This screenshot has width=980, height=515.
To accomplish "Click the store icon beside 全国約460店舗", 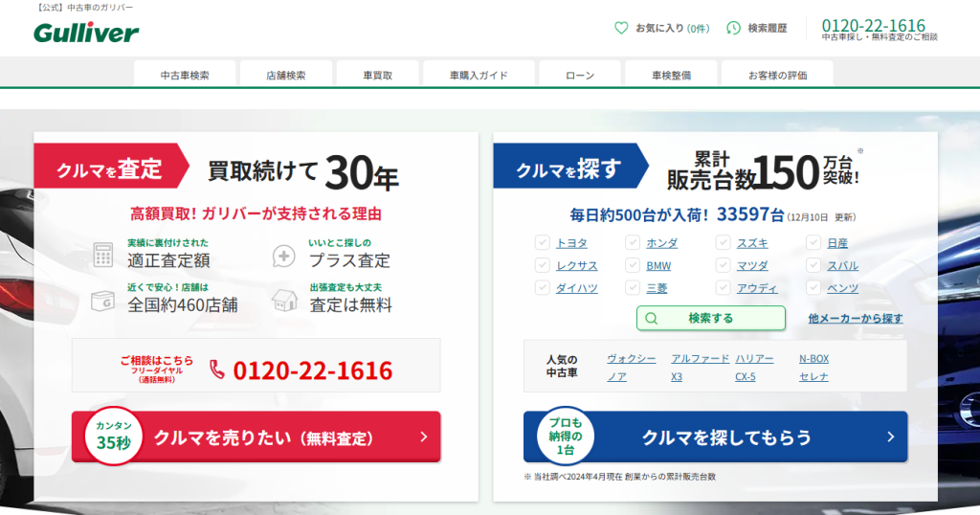I will tap(102, 300).
